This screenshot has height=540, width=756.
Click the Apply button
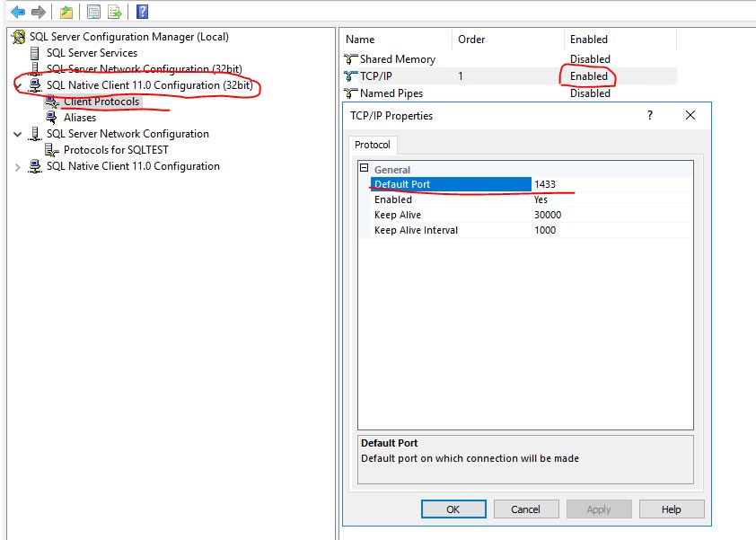click(x=599, y=509)
